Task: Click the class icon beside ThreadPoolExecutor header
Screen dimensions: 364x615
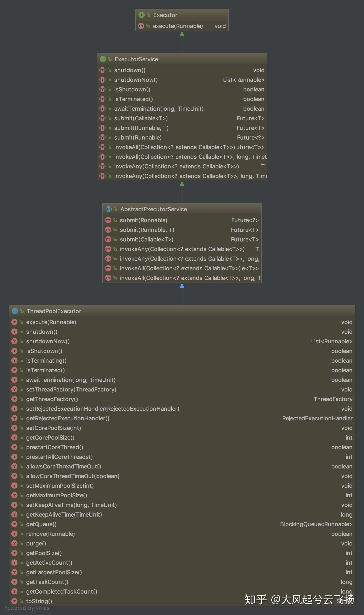Action: pos(15,311)
